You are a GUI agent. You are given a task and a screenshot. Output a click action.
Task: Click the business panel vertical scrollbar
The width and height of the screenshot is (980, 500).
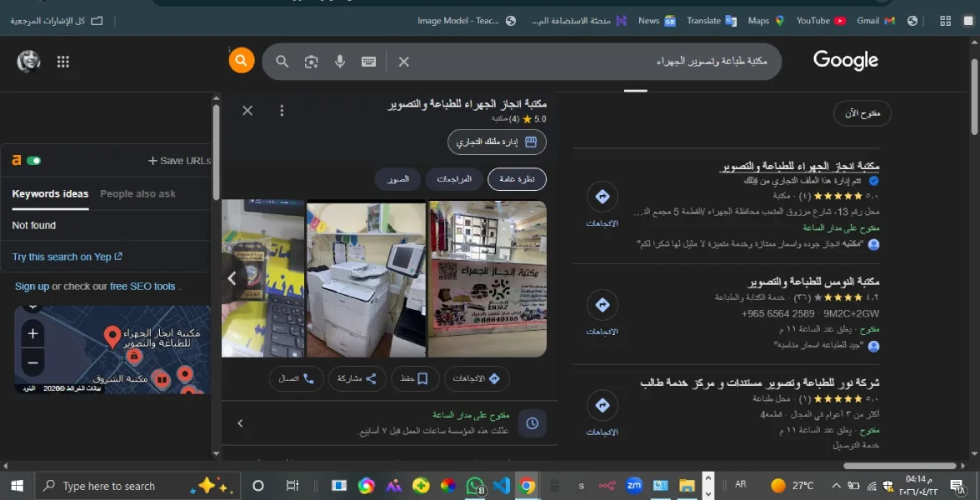click(x=217, y=152)
